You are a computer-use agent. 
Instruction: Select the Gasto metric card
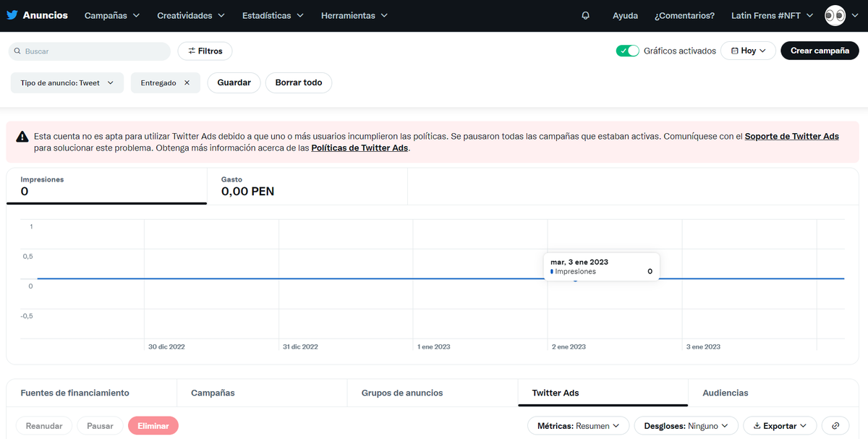307,186
